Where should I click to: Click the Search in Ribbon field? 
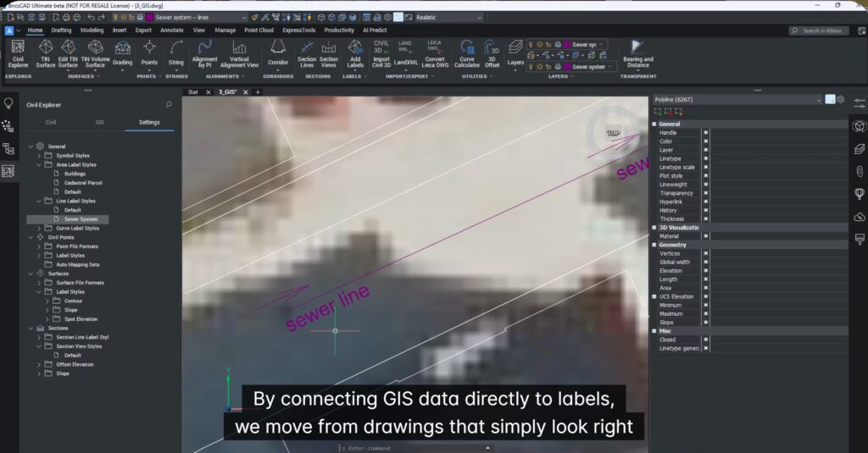pyautogui.click(x=817, y=30)
